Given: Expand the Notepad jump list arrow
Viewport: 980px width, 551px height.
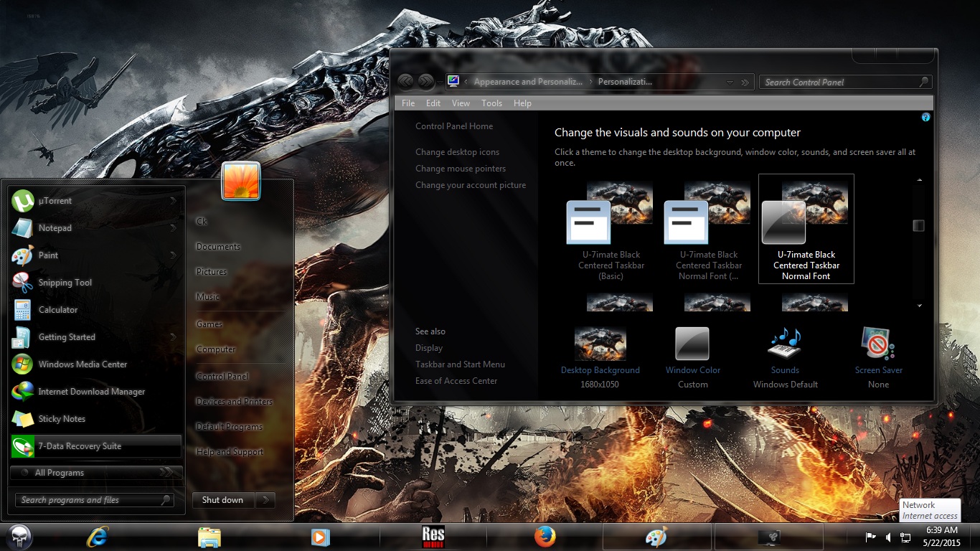Looking at the screenshot, I should pyautogui.click(x=174, y=228).
